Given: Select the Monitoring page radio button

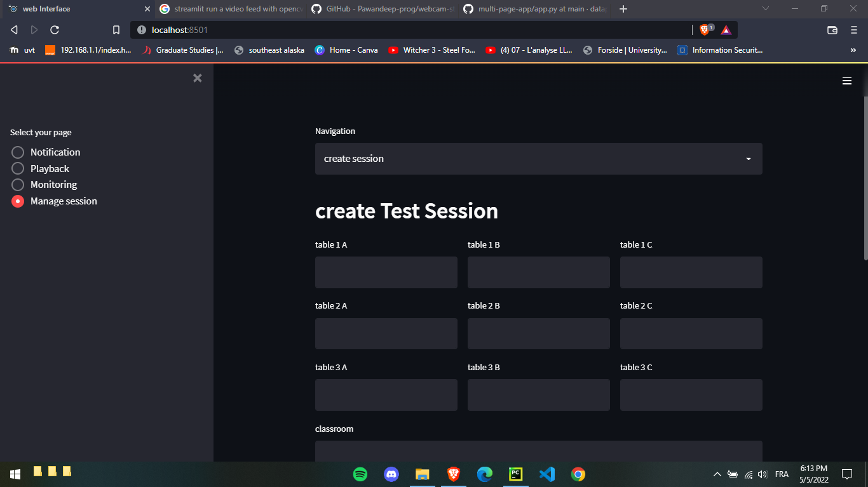Looking at the screenshot, I should [x=18, y=185].
